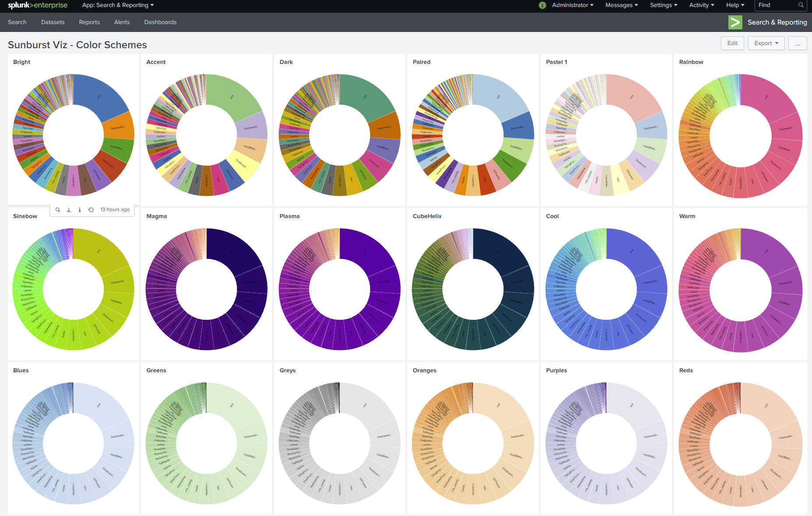Select the Datasets tab
The width and height of the screenshot is (812, 516).
coord(53,22)
